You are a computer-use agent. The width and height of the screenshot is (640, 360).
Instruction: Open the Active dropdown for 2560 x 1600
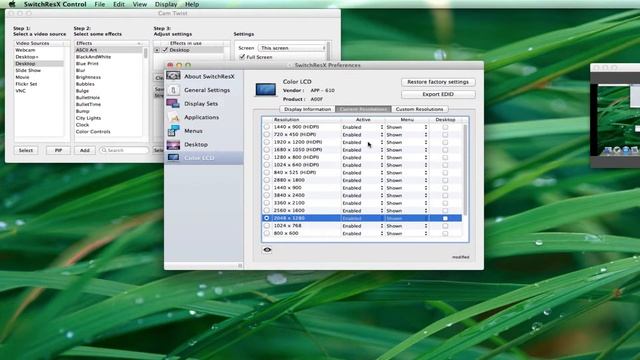point(363,211)
